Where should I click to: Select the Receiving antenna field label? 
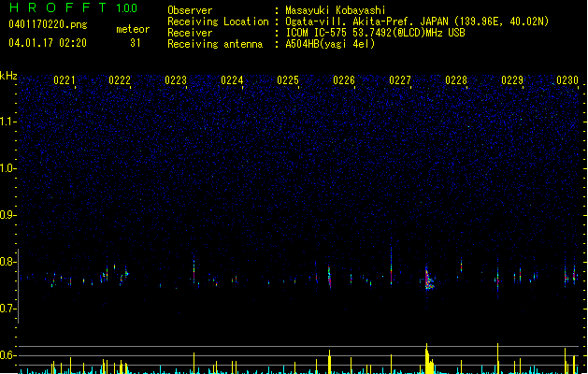[215, 44]
